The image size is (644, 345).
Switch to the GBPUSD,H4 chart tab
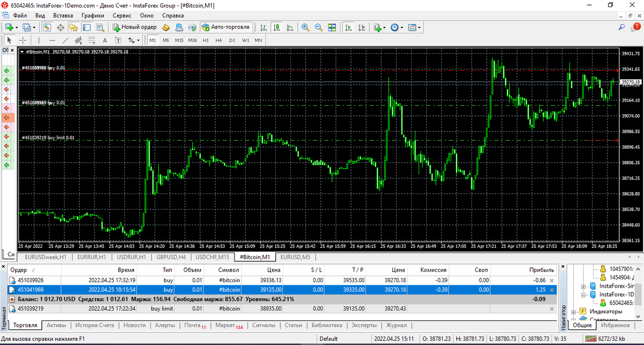coord(171,257)
